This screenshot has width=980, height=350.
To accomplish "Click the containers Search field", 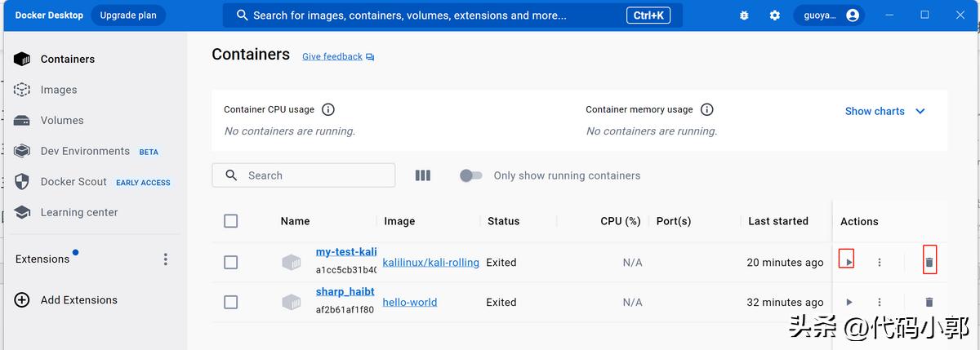I will [304, 175].
